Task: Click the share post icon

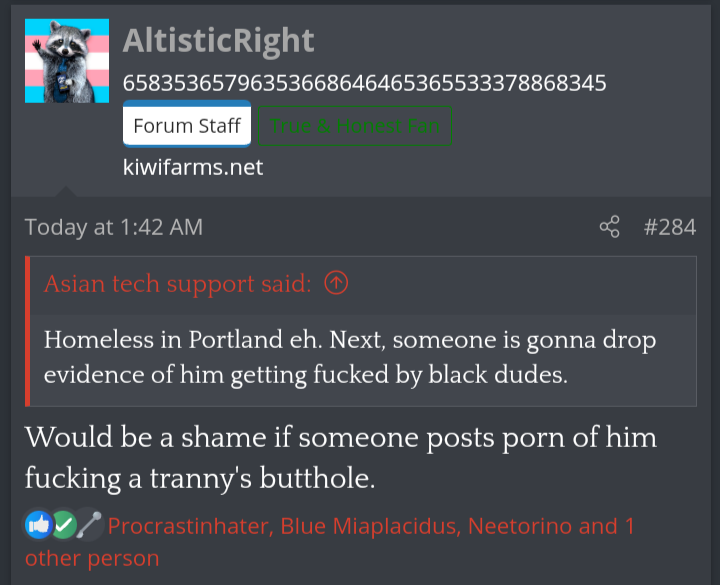Action: point(609,227)
